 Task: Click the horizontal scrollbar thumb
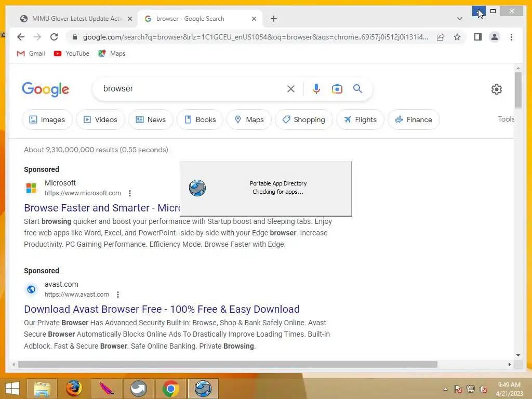pos(228,364)
